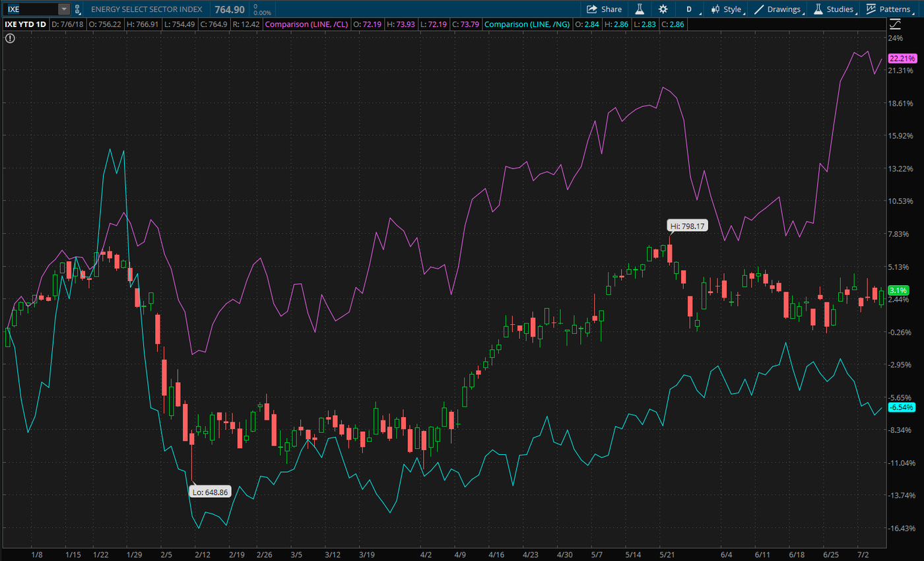Screen dimensions: 924x561
Task: Click the price axis scale curve icon
Action: pyautogui.click(x=896, y=24)
